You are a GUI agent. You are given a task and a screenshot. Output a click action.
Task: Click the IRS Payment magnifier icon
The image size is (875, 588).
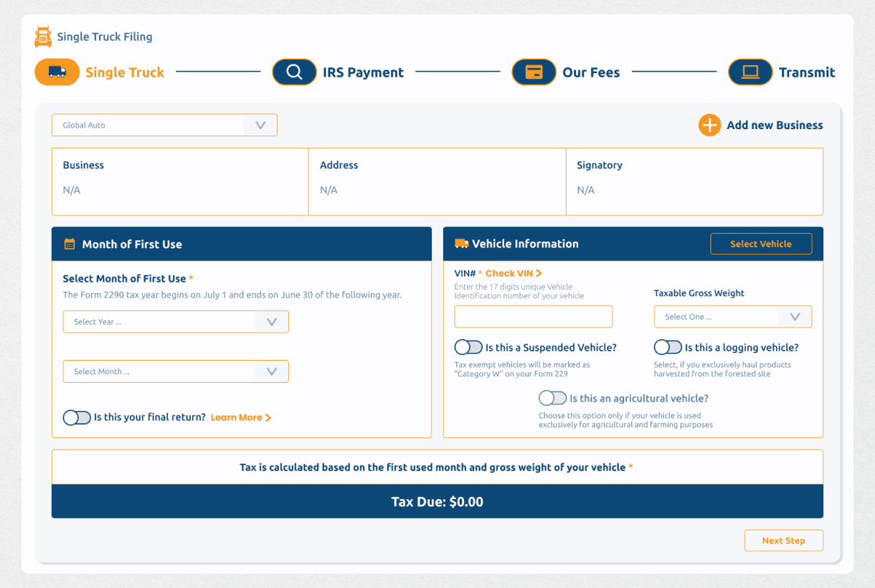(294, 72)
